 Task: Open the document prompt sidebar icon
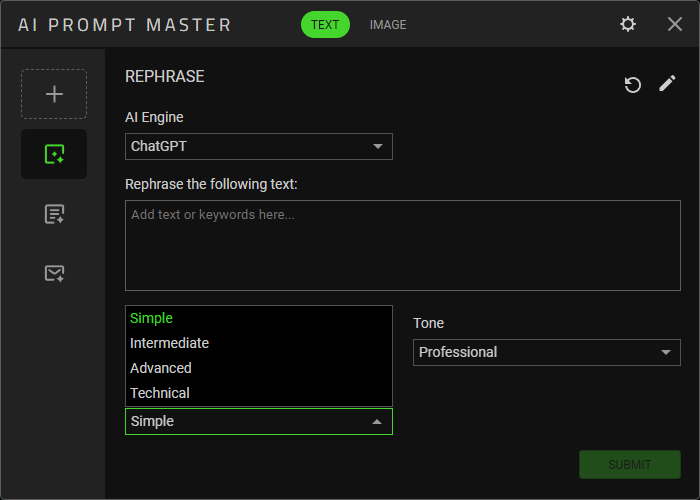[54, 214]
